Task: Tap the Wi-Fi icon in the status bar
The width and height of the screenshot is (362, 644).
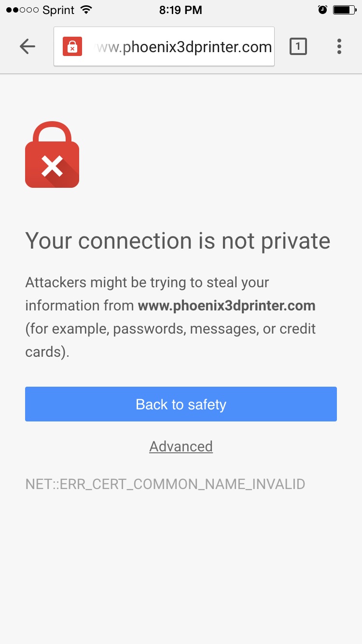Action: tap(86, 10)
